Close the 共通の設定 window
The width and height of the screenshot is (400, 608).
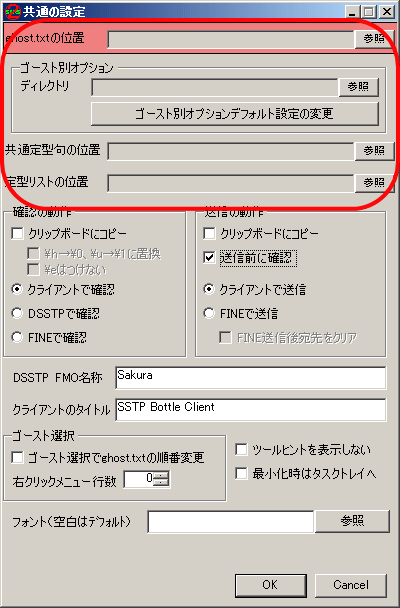[x=387, y=12]
